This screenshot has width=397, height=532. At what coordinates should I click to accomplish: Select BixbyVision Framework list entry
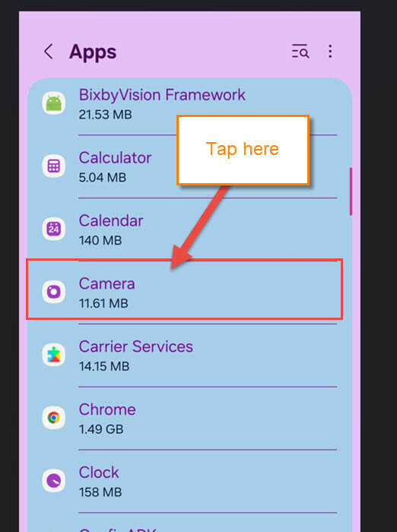(x=189, y=106)
